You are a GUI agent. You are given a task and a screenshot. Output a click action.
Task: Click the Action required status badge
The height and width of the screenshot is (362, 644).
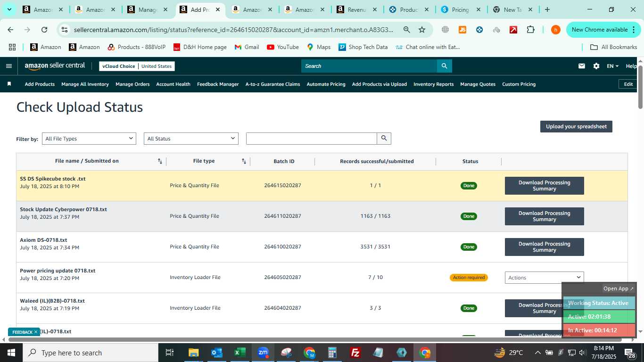[x=469, y=278]
